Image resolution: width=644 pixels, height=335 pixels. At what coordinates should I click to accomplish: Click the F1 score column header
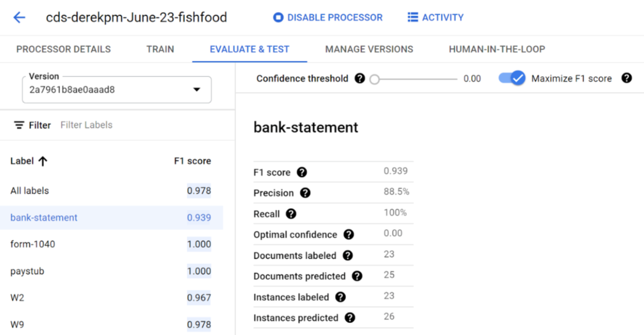click(x=193, y=161)
